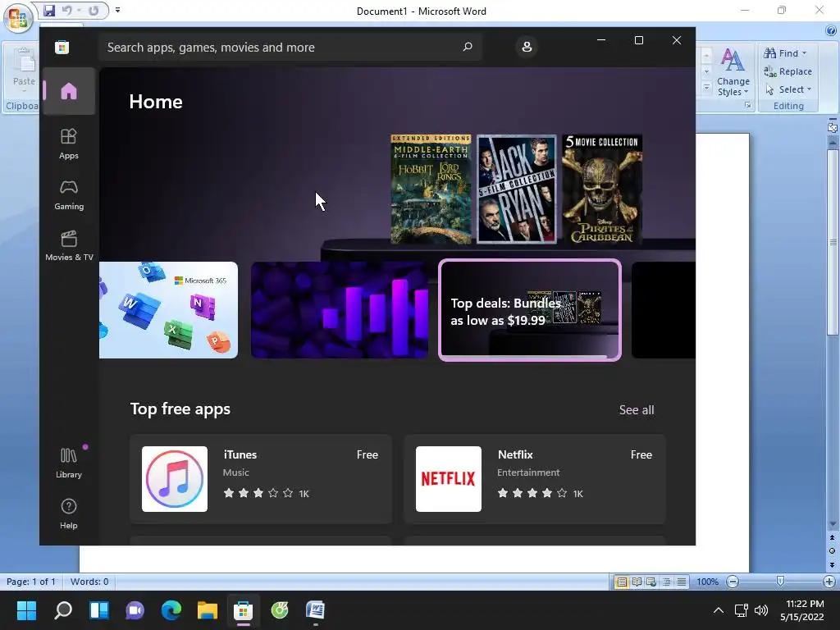Screen dimensions: 840x630
Task: Click See all for Top free apps
Action: pos(637,410)
